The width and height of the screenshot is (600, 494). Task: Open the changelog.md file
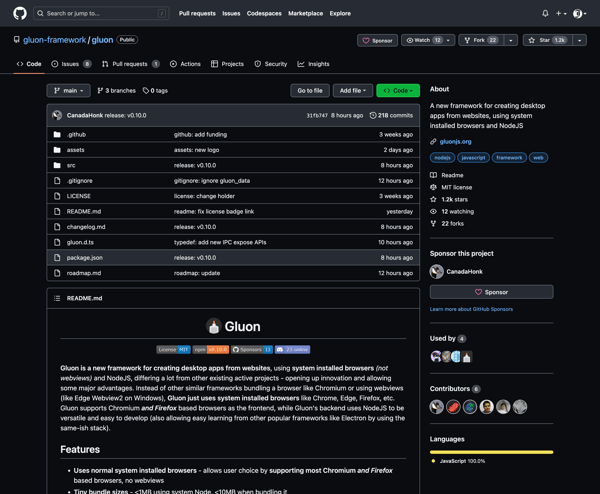86,227
